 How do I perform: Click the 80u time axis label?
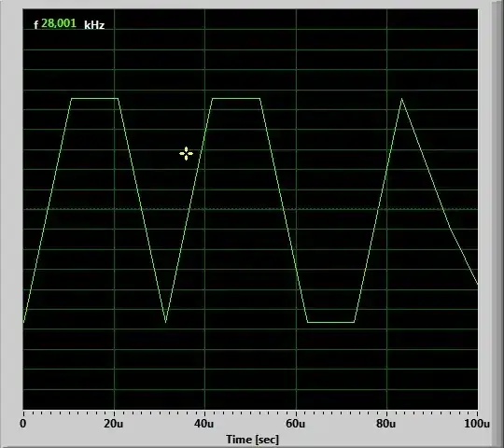[x=386, y=424]
